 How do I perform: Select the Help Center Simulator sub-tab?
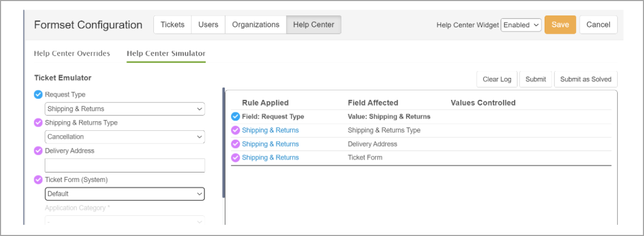pyautogui.click(x=166, y=53)
